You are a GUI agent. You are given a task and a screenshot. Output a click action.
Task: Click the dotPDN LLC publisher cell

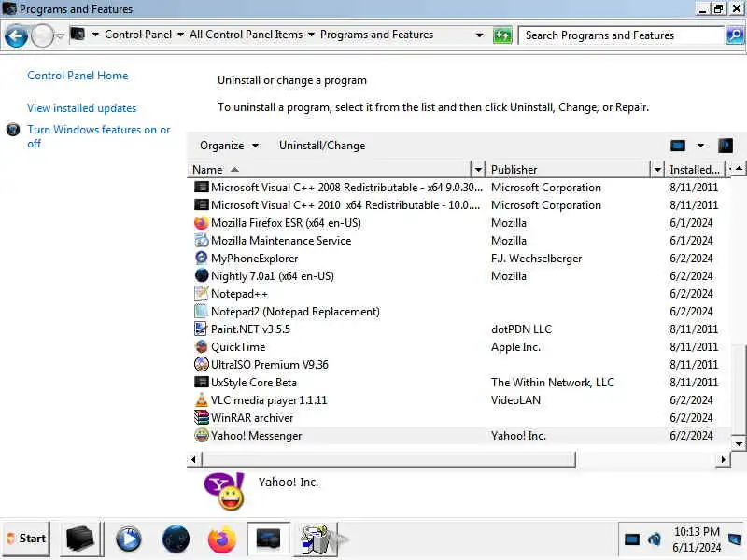click(x=521, y=329)
